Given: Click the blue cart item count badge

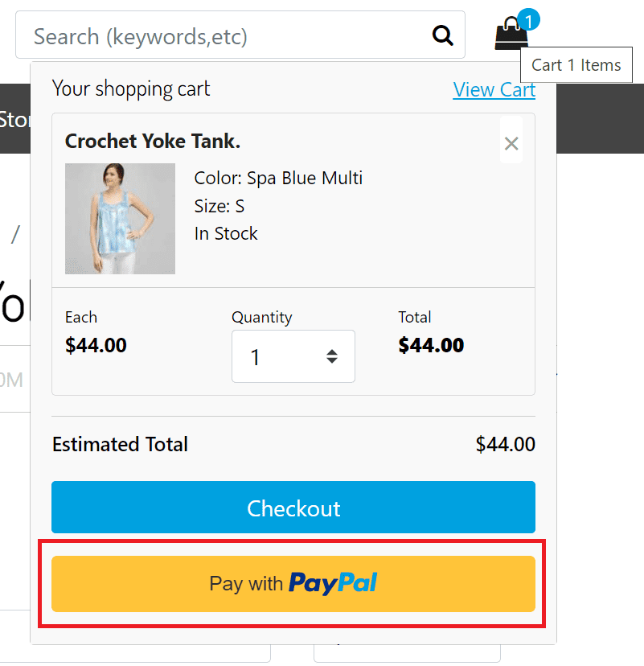Looking at the screenshot, I should [528, 19].
